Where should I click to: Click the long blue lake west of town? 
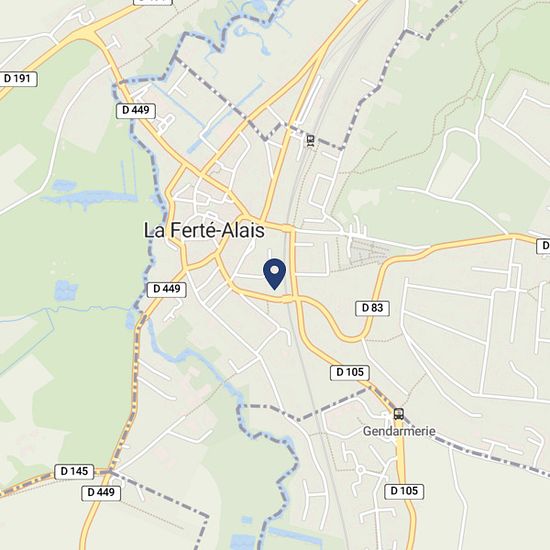(x=89, y=197)
